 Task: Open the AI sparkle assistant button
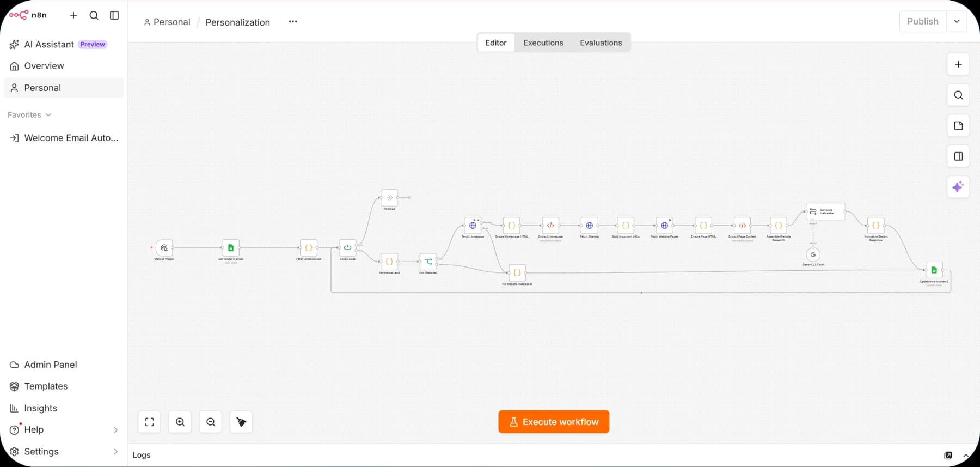point(958,187)
